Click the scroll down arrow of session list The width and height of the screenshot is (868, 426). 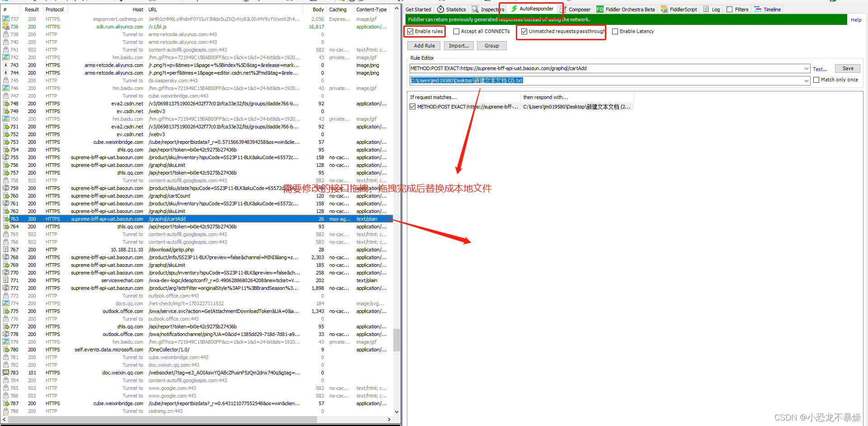[x=396, y=412]
